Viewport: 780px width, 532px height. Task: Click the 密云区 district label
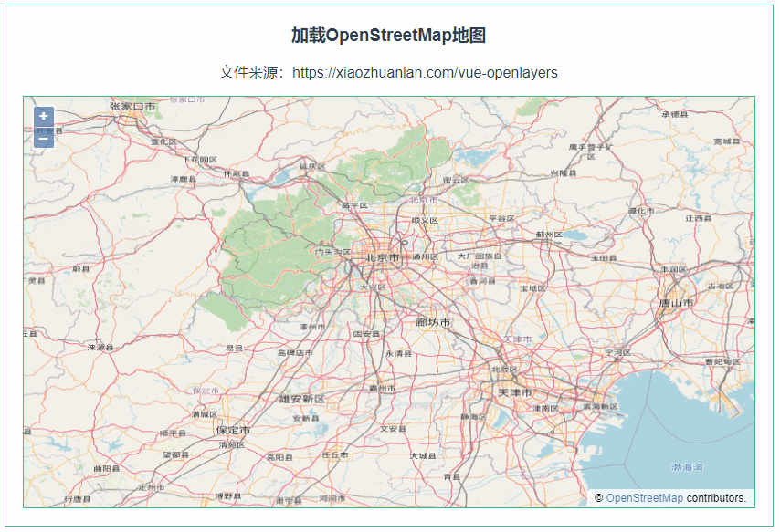point(456,180)
